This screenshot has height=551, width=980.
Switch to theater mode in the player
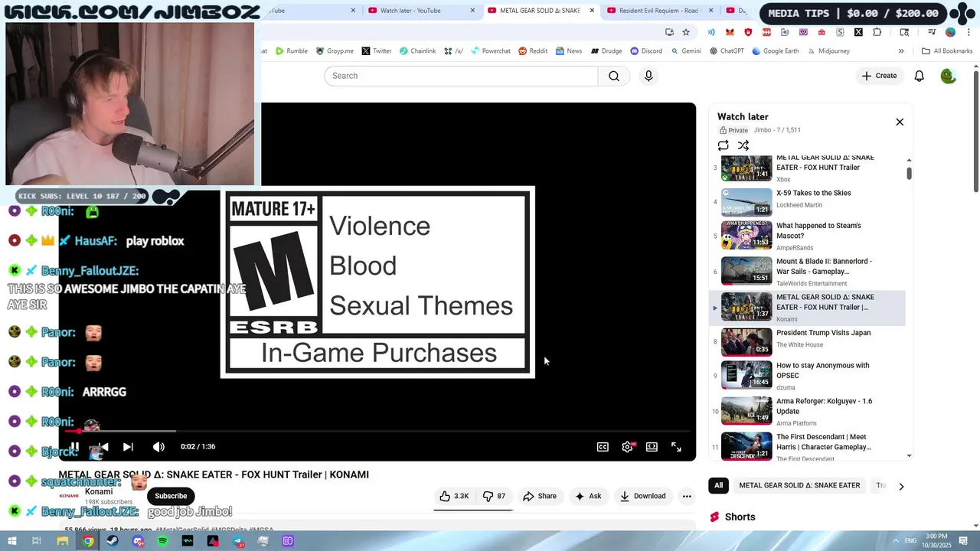tap(652, 447)
